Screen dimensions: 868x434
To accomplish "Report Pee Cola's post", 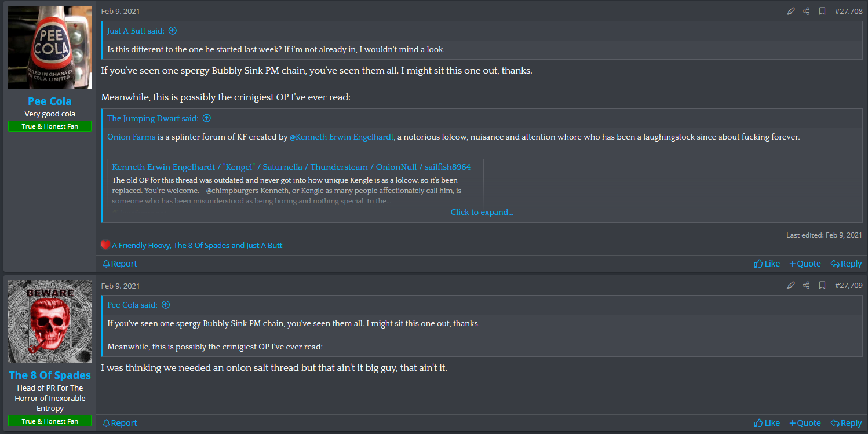I will tap(120, 264).
